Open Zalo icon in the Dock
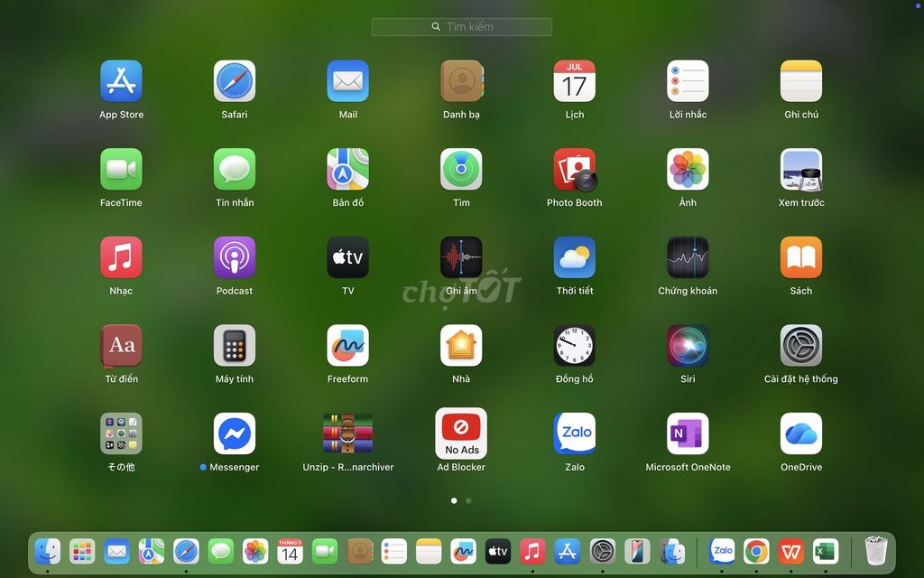 click(722, 552)
